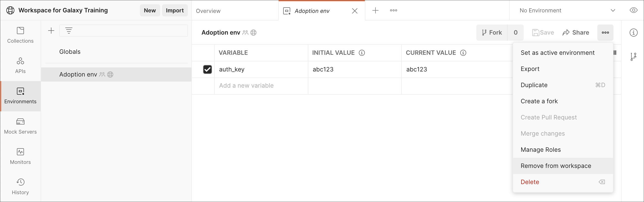Click the Adoption env title heading
The image size is (644, 202).
tap(221, 33)
